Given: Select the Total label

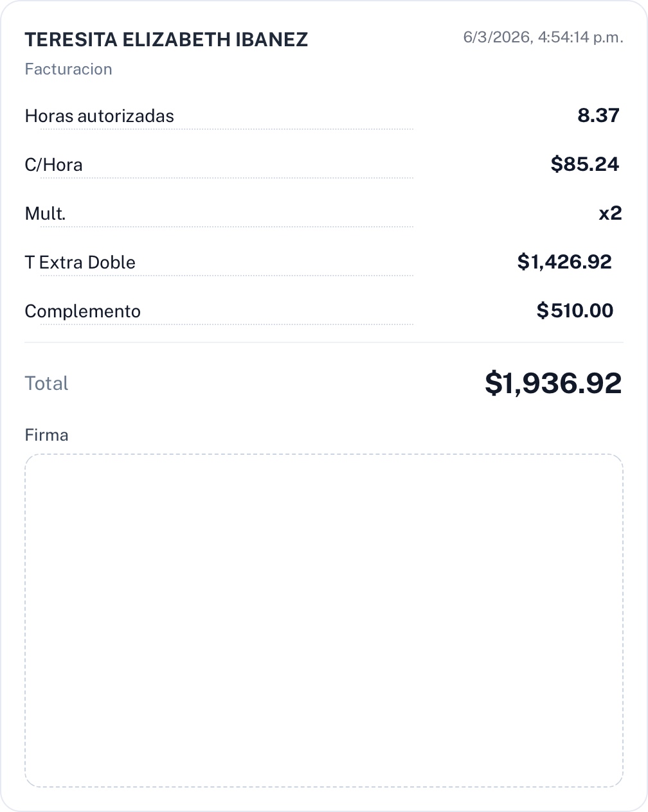Looking at the screenshot, I should pyautogui.click(x=47, y=384).
